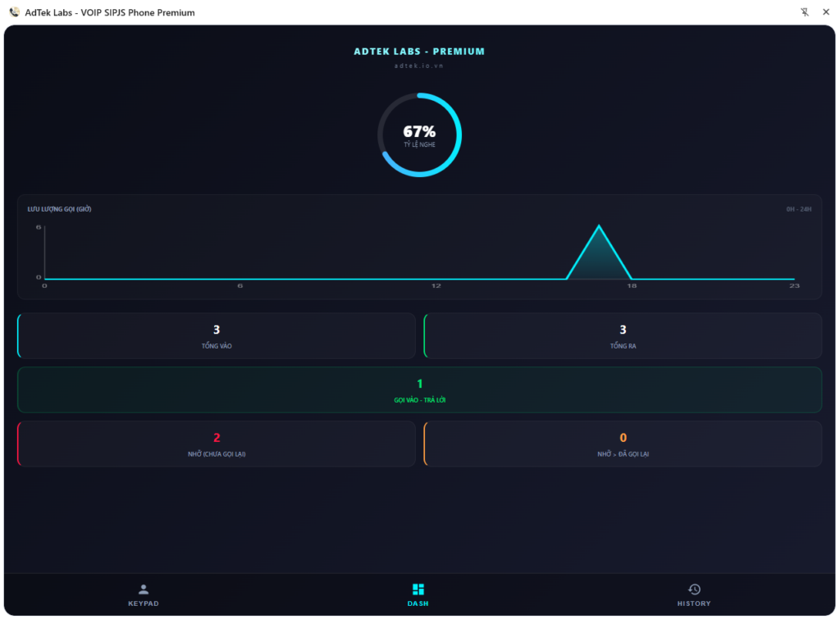Click the Dash grid icon
The image size is (840, 619).
tap(418, 589)
